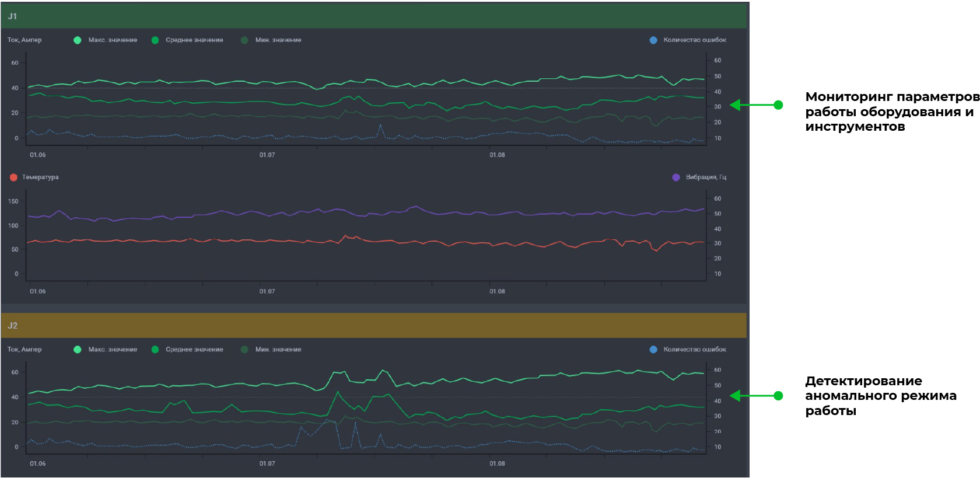The width and height of the screenshot is (980, 481).
Task: Toggle the Мин. значение series label in J2
Action: 278,350
